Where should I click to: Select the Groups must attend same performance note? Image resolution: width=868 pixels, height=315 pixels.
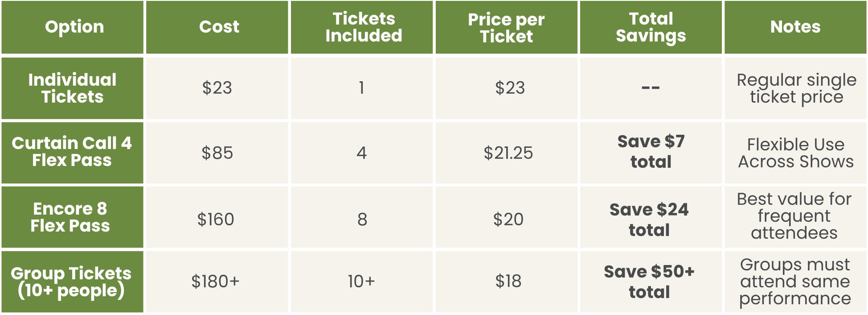coord(795,282)
